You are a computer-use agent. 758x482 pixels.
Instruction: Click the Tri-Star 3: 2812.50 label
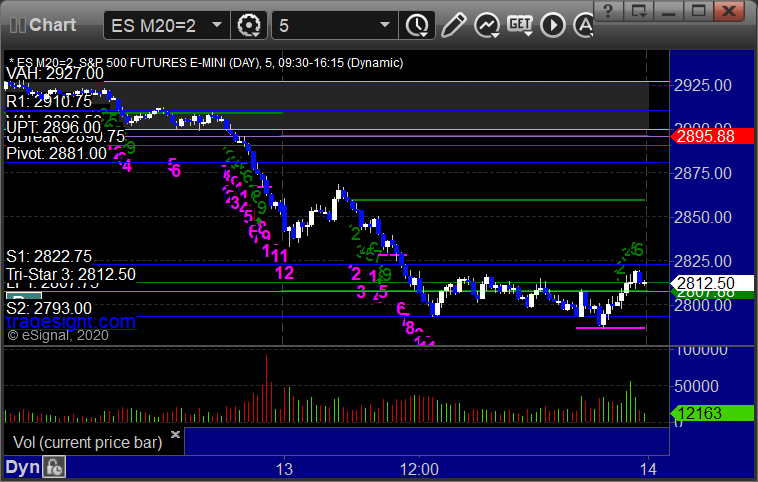point(71,275)
